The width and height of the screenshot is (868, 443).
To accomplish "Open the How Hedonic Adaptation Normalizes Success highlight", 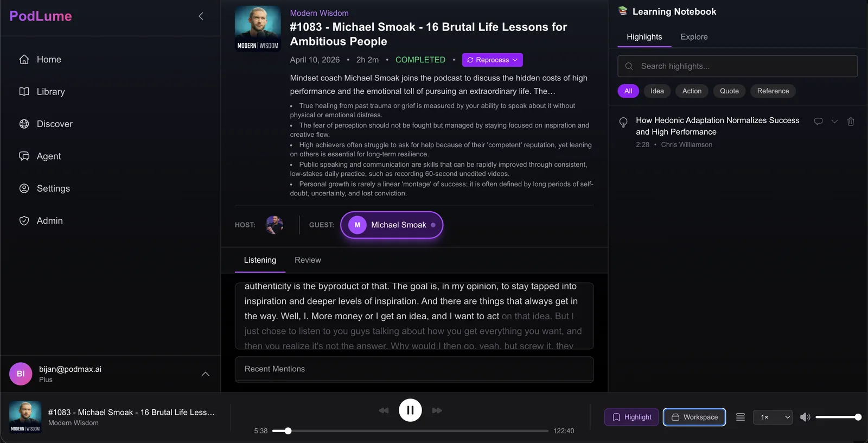I will pyautogui.click(x=717, y=126).
